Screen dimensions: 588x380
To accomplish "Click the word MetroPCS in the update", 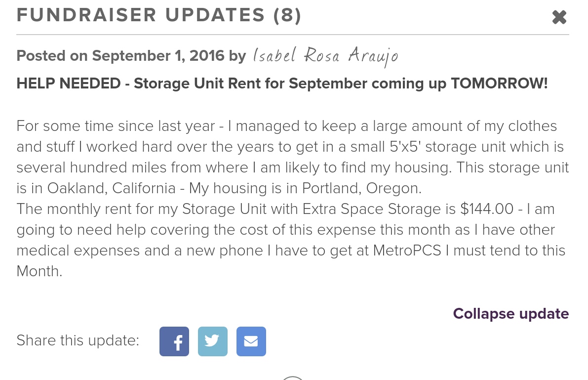I will 407,251.
